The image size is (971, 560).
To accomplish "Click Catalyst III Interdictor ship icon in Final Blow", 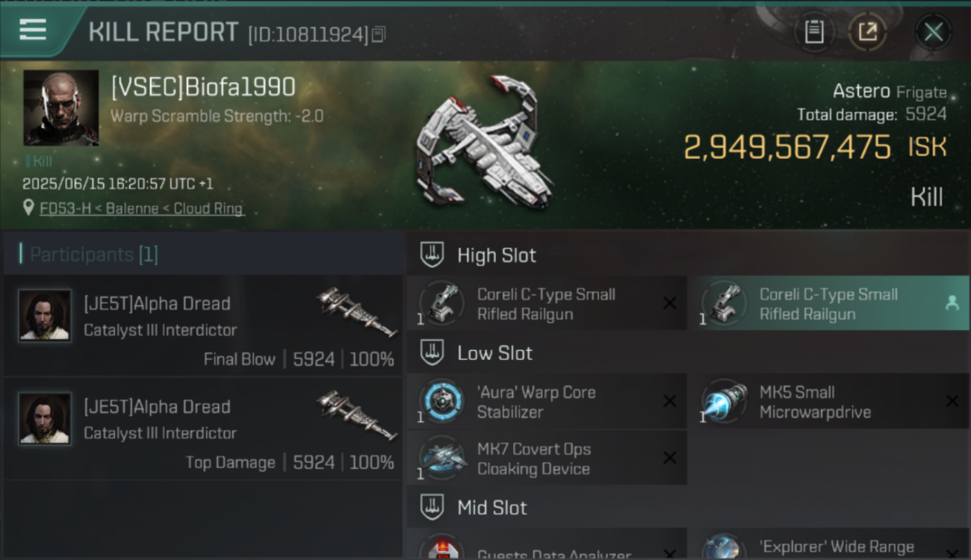I will [x=356, y=312].
